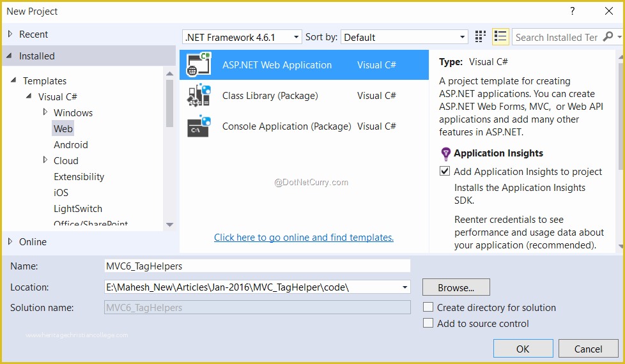Close the New Project dialog
This screenshot has width=625, height=364.
coord(608,11)
